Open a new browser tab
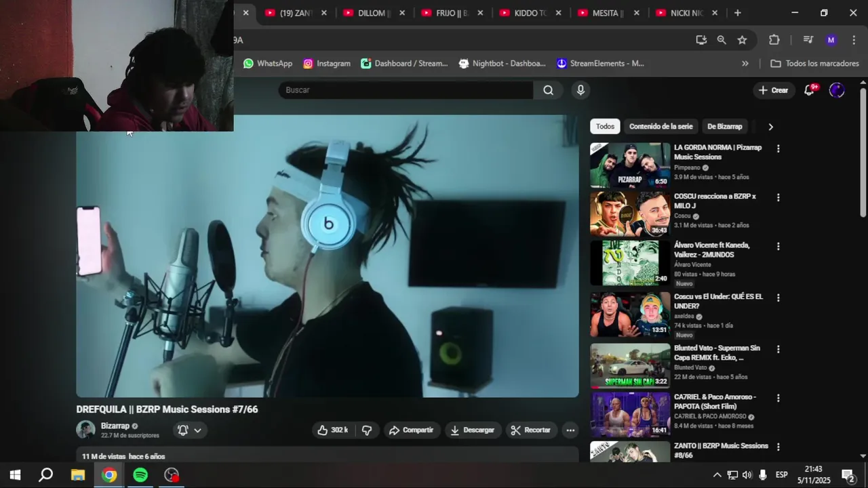The width and height of the screenshot is (868, 488). pos(737,13)
